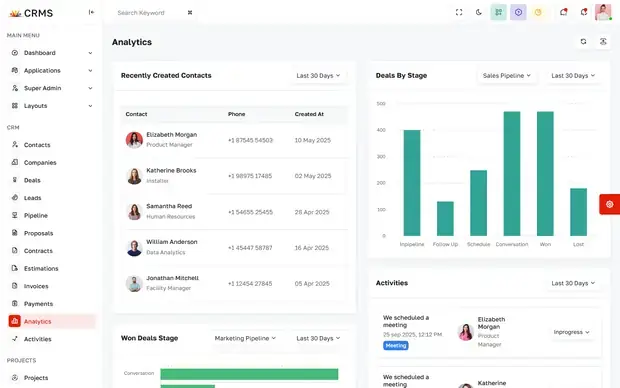Click the Analytics sidebar icon
620x388 pixels.
pyautogui.click(x=15, y=321)
